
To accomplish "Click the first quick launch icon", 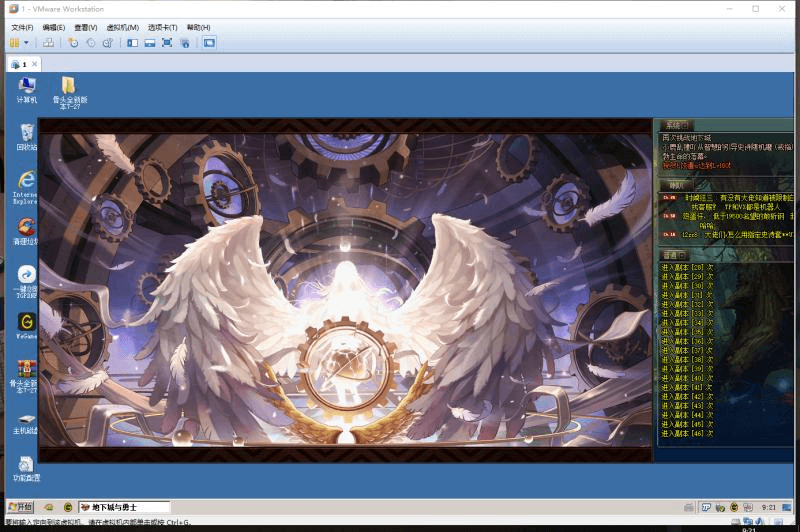I will pyautogui.click(x=48, y=507).
